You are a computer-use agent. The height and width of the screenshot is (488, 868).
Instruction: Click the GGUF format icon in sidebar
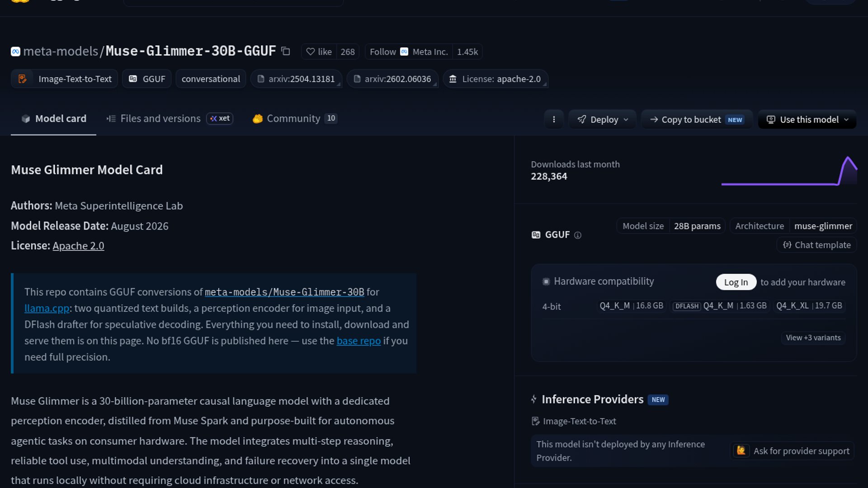click(536, 235)
